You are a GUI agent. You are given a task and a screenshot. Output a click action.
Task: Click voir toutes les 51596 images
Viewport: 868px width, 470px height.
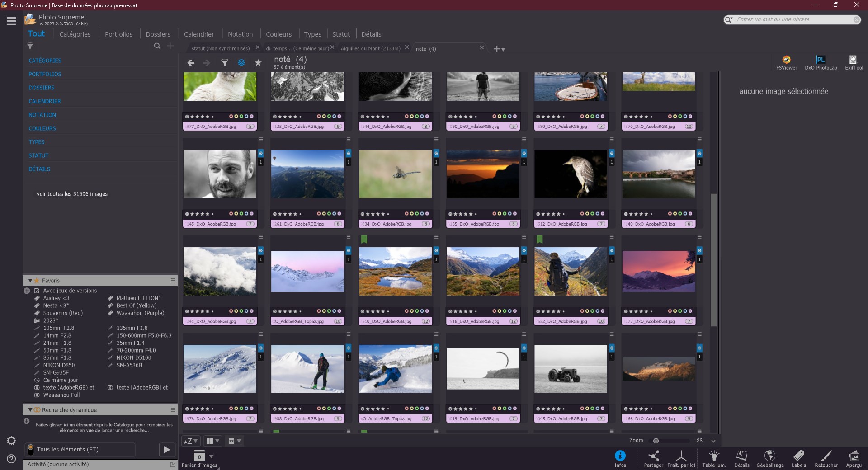pos(72,194)
